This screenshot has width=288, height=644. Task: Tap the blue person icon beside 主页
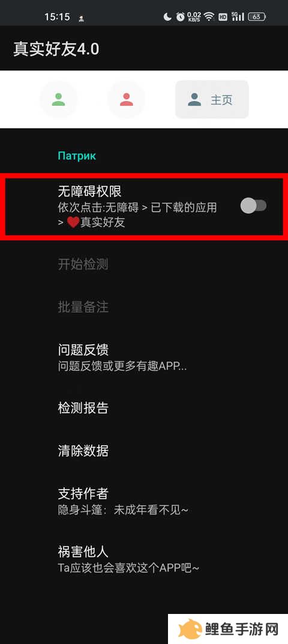[x=194, y=99]
